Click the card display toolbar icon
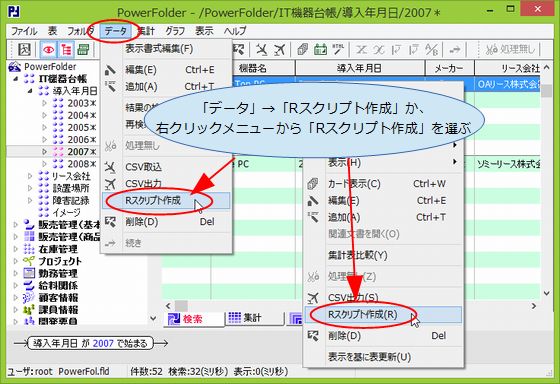Image resolution: width=560 pixels, height=384 pixels. [303, 49]
